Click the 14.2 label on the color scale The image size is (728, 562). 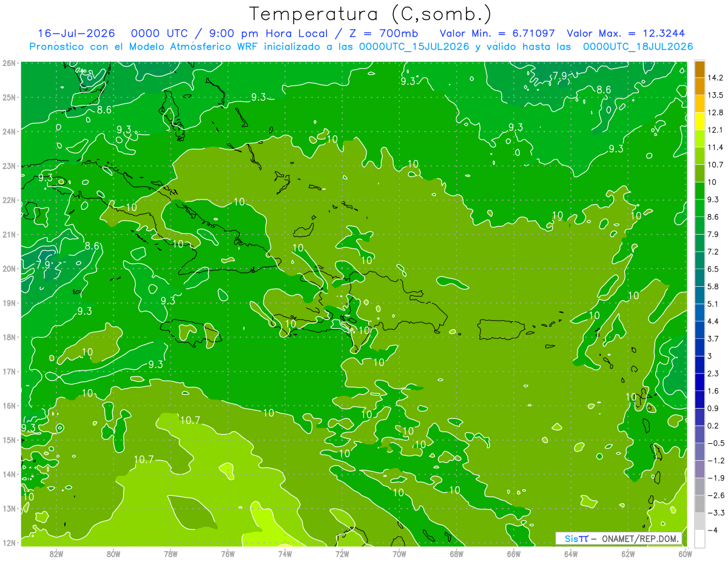[715, 78]
